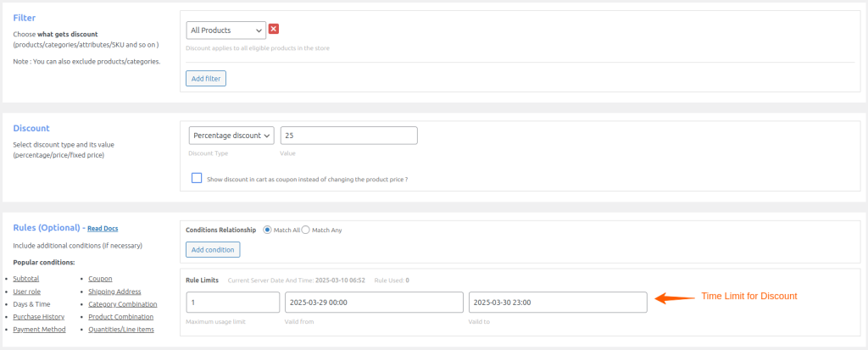
Task: Click the Add condition button
Action: click(213, 250)
